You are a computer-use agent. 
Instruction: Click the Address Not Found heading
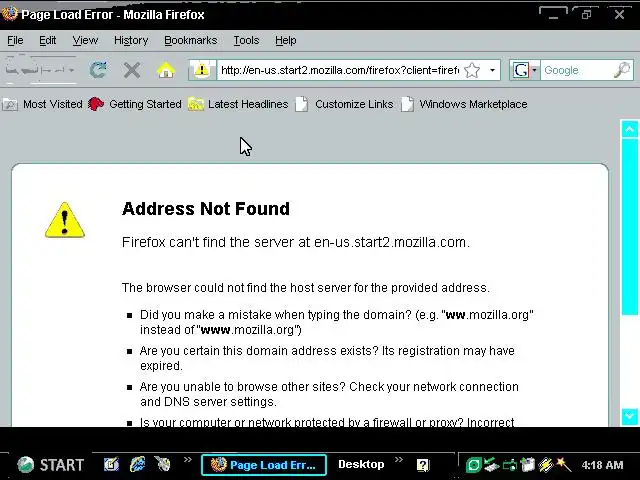(206, 209)
